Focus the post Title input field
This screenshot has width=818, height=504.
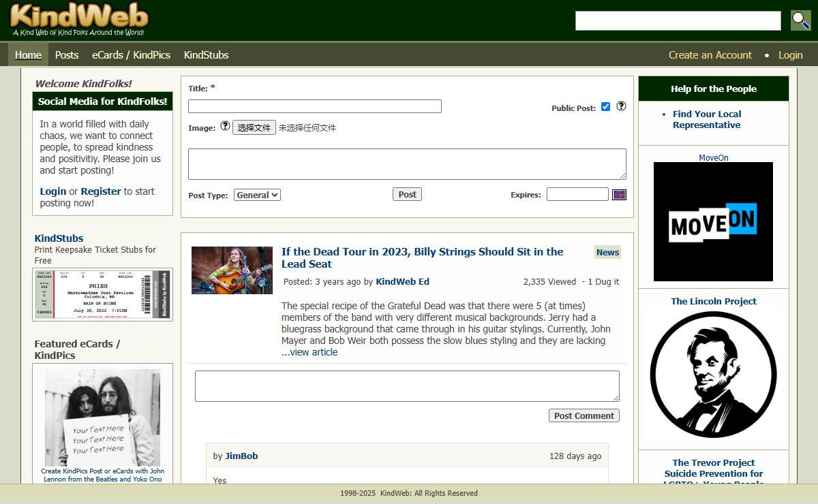pyautogui.click(x=315, y=106)
